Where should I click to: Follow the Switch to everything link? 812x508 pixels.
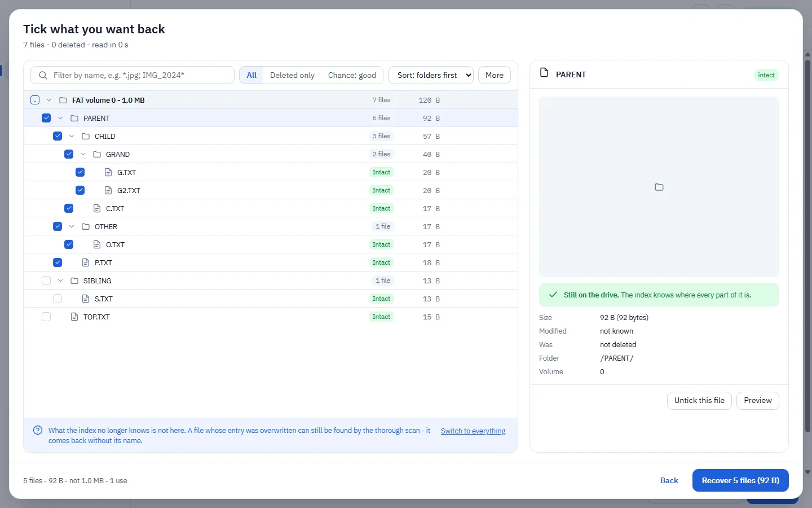tap(473, 431)
